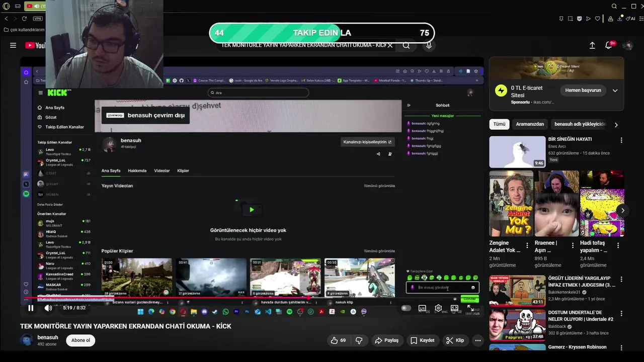This screenshot has width=644, height=362.
Task: Toggle subtitles in the video player
Action: (422, 308)
